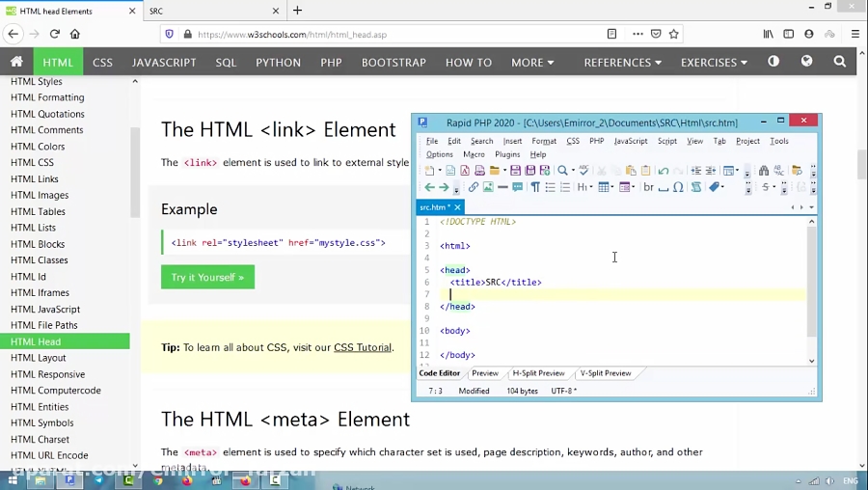Click the Find magnifier icon in Rapid PHP

(562, 171)
